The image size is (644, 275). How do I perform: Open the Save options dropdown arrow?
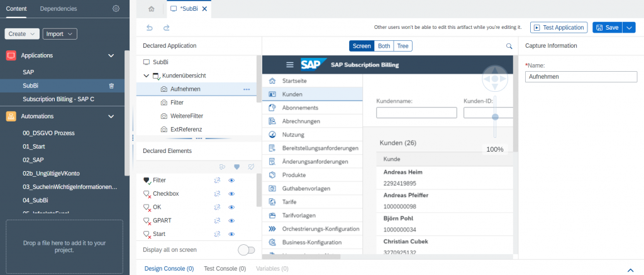pyautogui.click(x=629, y=28)
